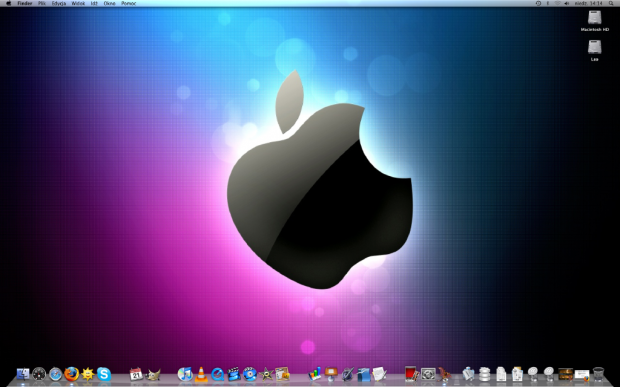Open the Finder menu

coord(25,3)
